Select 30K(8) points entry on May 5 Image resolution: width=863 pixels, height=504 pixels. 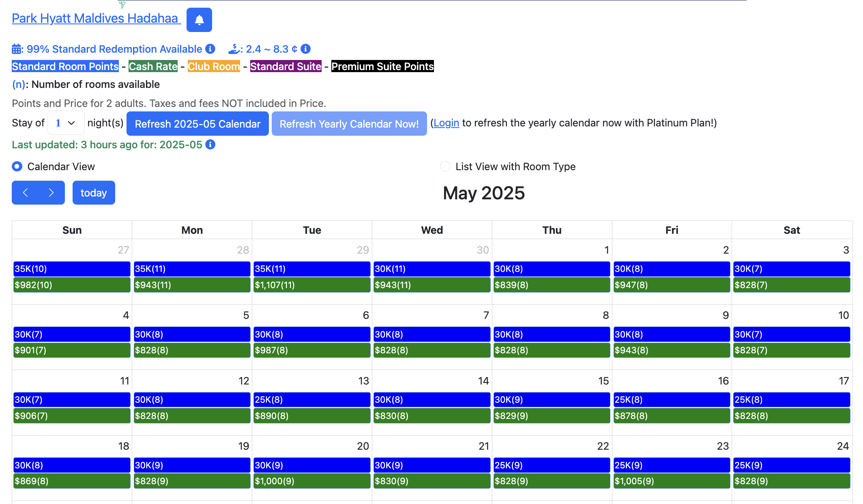pyautogui.click(x=192, y=334)
